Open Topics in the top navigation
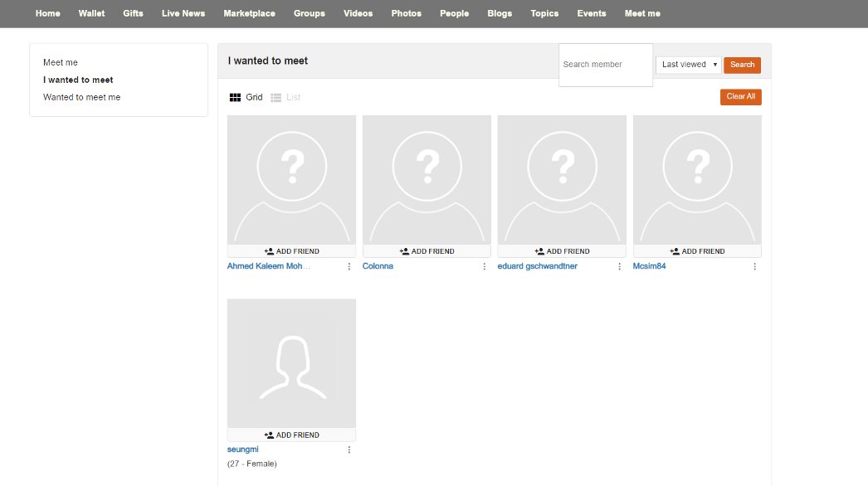Viewport: 868px width, 486px height. 544,13
